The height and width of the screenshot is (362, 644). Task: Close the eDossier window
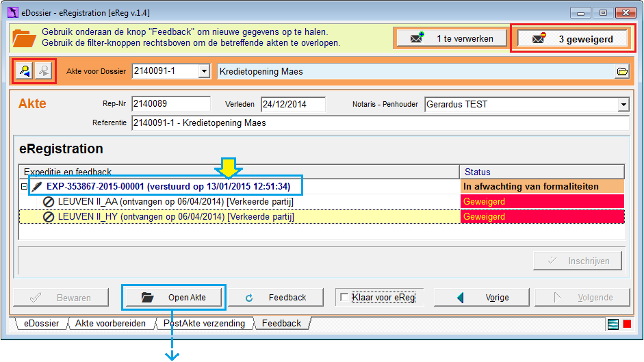pos(626,13)
